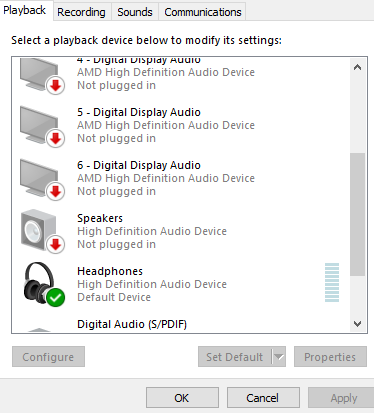Click the Headphones volume level meter
This screenshot has height=413, width=374.
click(x=332, y=283)
